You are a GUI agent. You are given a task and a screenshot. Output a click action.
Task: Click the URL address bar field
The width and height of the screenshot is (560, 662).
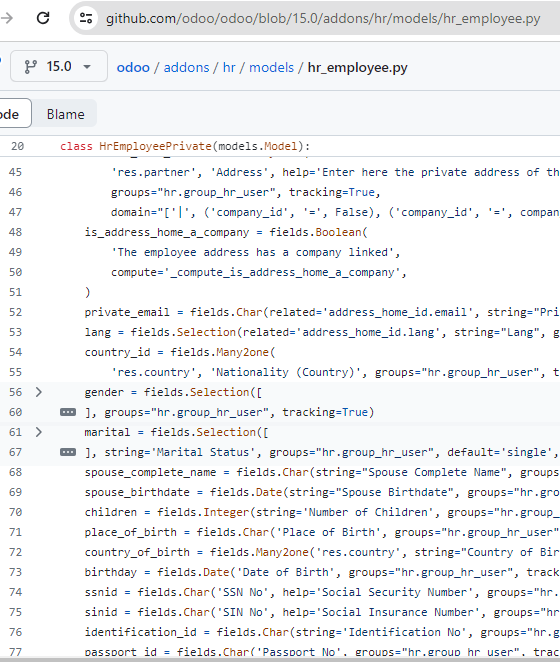pyautogui.click(x=323, y=19)
